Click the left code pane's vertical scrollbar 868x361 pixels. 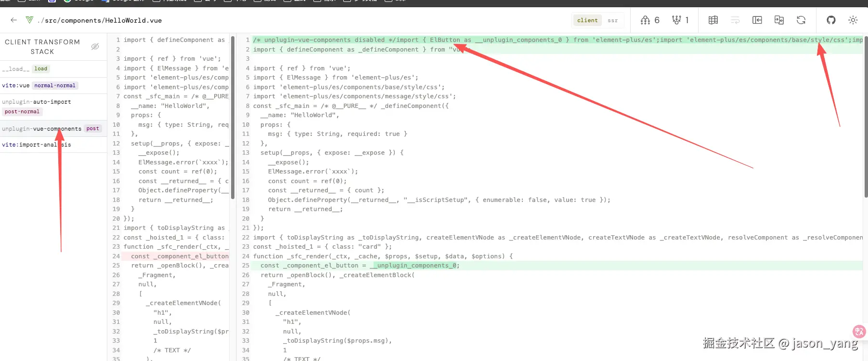coord(233,117)
